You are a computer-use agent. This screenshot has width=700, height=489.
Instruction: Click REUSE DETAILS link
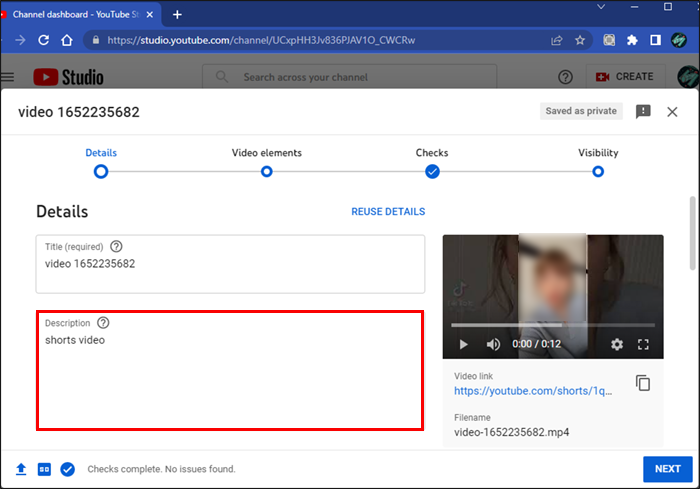pyautogui.click(x=388, y=212)
